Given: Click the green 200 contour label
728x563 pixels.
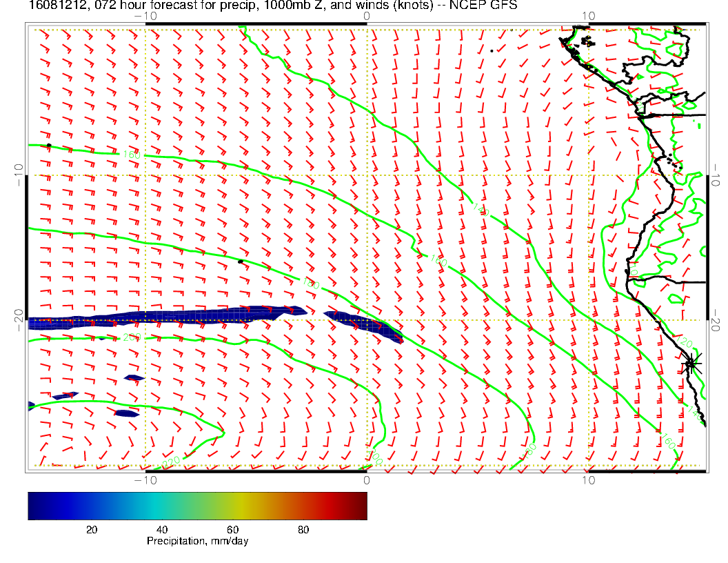Looking at the screenshot, I should (x=130, y=337).
